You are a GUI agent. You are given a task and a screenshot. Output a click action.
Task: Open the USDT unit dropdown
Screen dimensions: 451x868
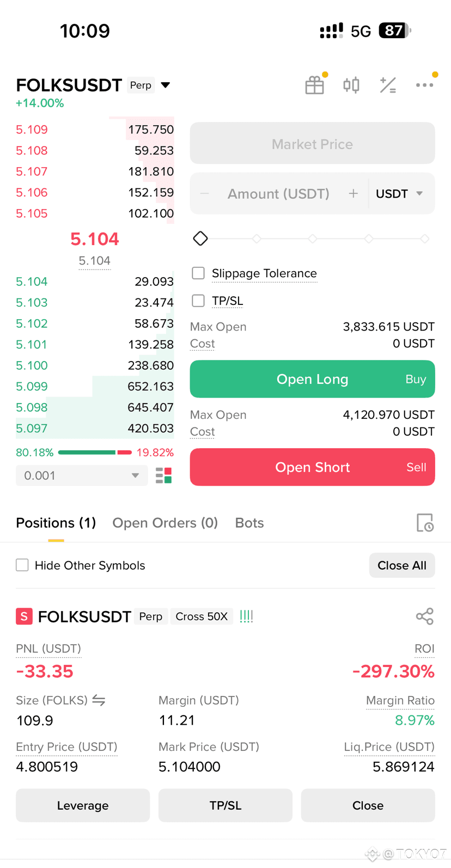coord(399,194)
